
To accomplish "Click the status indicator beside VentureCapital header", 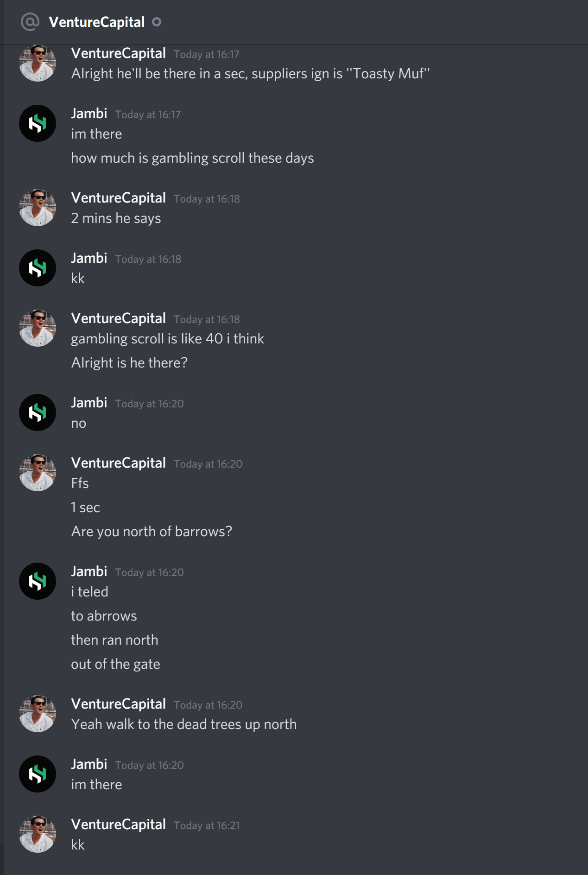I will point(157,22).
